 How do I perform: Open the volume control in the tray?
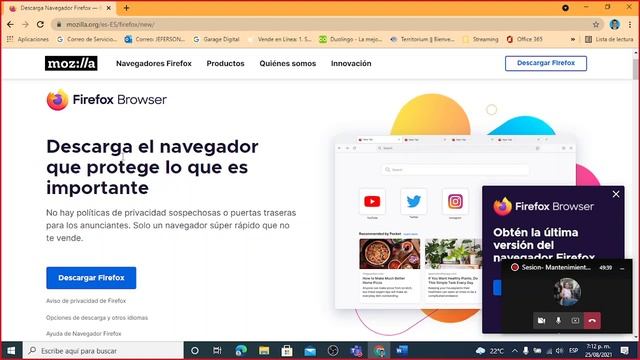[560, 351]
